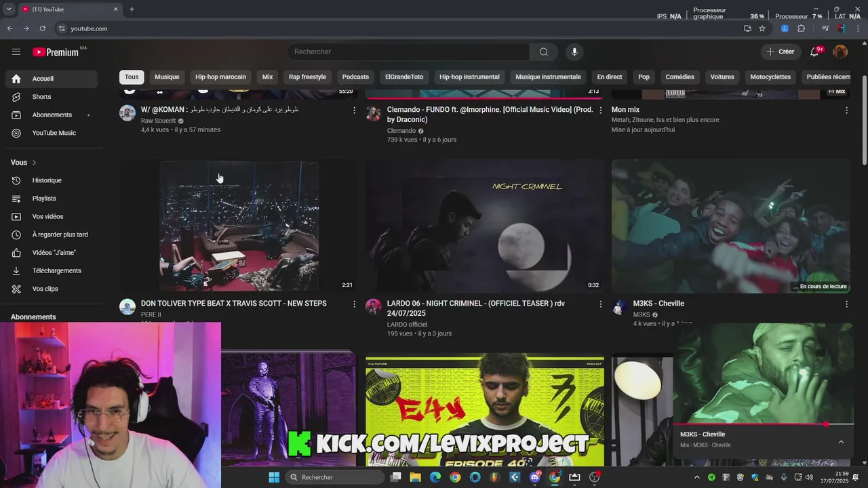This screenshot has height=488, width=868.
Task: Open the Don Toliver type beat thumbnail
Action: [239, 226]
